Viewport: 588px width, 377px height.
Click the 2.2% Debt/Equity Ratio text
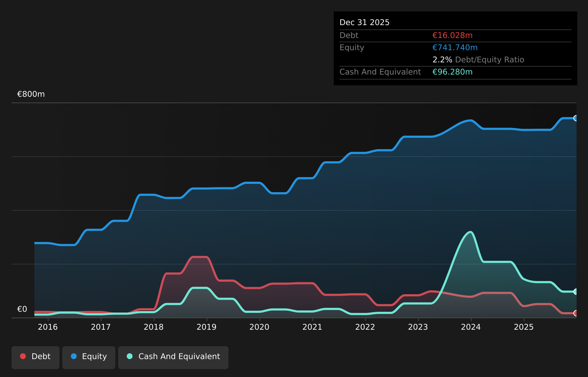click(x=478, y=60)
